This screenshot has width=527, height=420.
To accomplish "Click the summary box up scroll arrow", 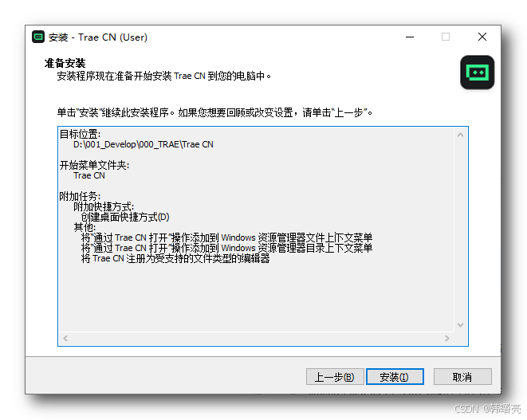I will coord(461,135).
